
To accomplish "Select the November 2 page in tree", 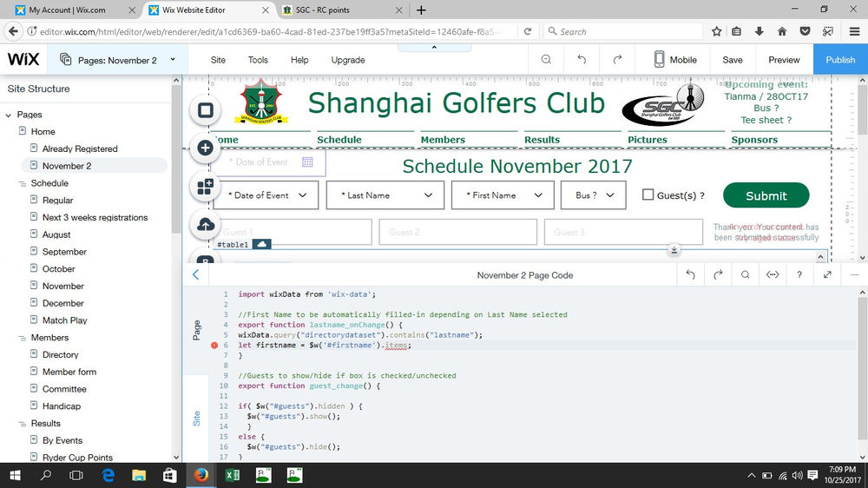I will coord(67,166).
